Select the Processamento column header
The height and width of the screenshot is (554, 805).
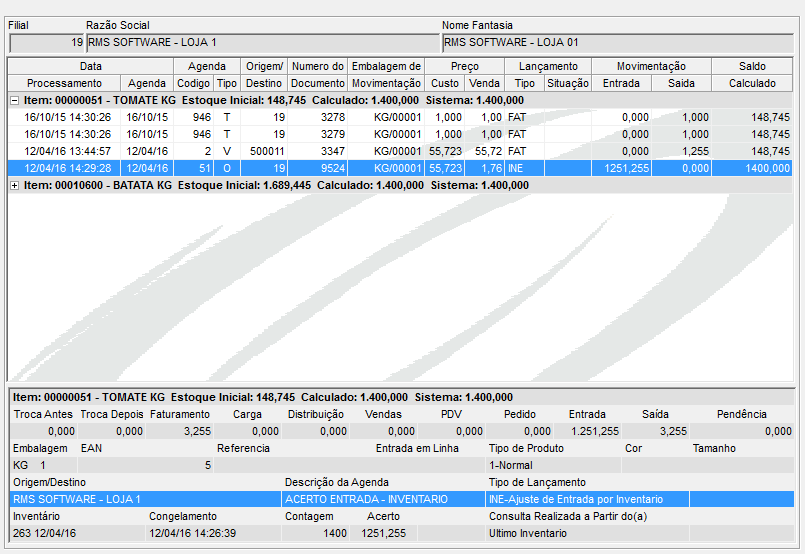(64, 83)
